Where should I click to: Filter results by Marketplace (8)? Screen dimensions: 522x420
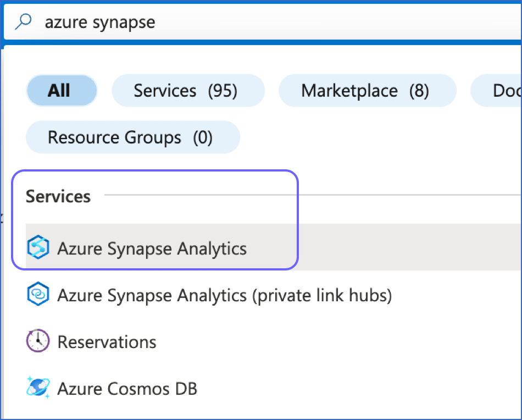pyautogui.click(x=367, y=90)
